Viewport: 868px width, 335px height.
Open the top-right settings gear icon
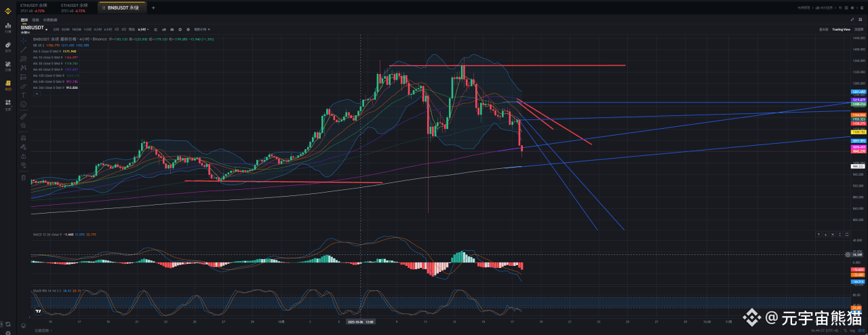point(852,7)
